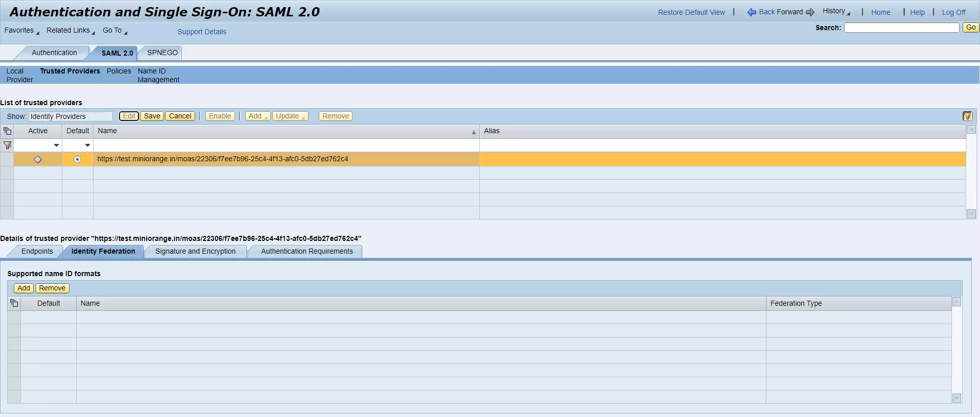Screen dimensions: 980x417
Task: Open the Support Details link
Action: (x=202, y=32)
